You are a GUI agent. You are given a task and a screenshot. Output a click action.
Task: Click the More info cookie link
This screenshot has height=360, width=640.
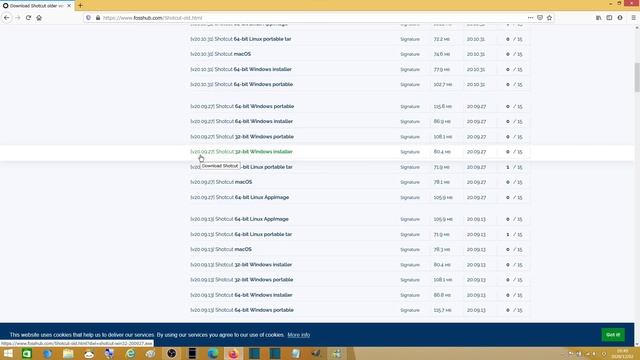[x=298, y=335]
